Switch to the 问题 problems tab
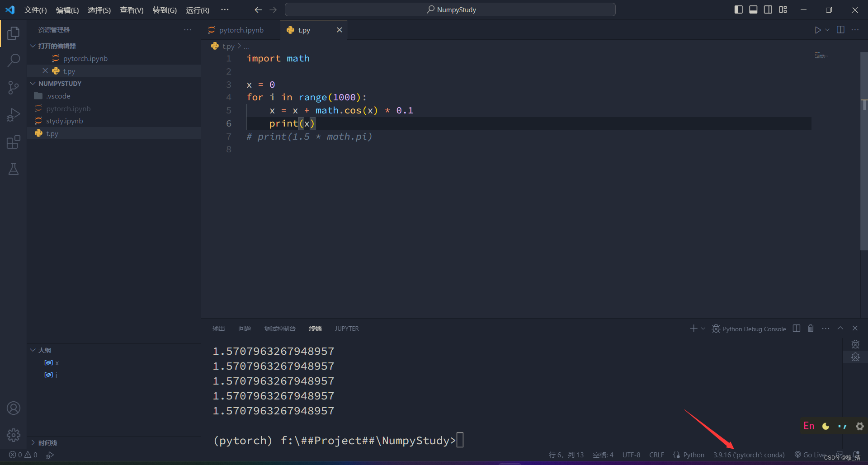The image size is (868, 465). 245,329
